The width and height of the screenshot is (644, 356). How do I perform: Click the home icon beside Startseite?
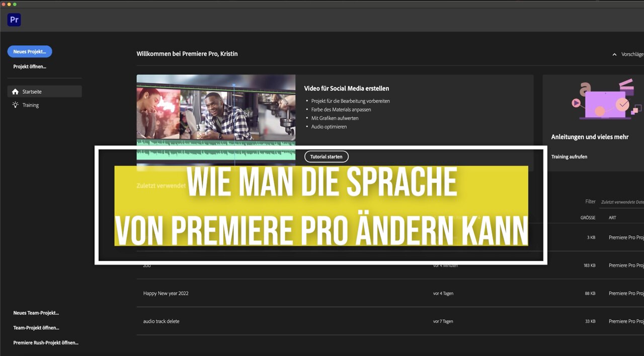click(x=15, y=92)
